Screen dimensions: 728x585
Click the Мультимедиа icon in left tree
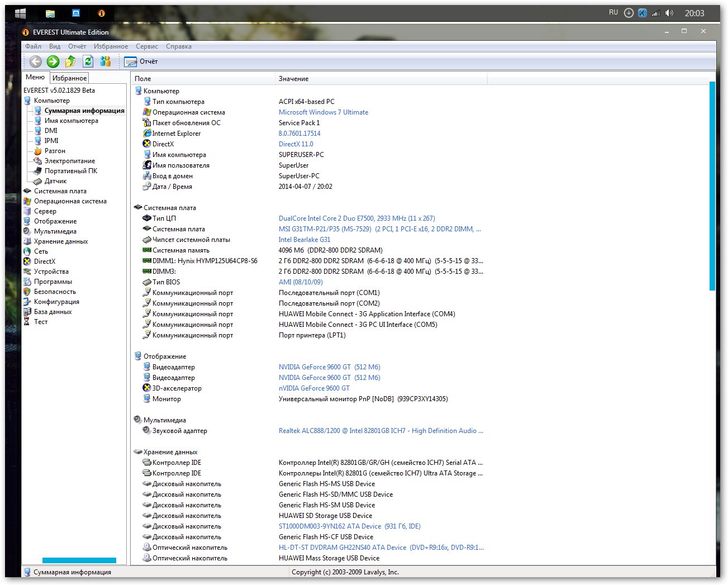(x=27, y=231)
